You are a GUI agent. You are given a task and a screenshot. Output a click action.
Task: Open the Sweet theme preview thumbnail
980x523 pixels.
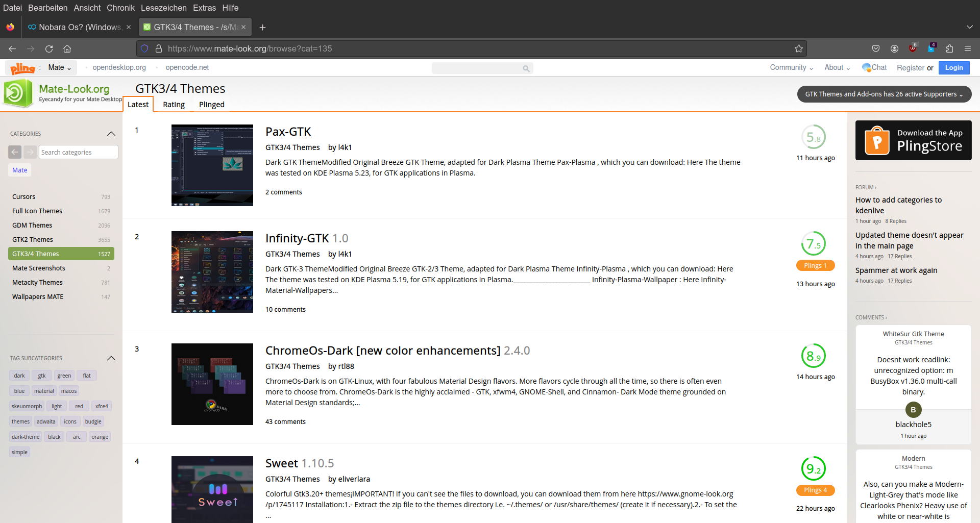click(x=212, y=489)
